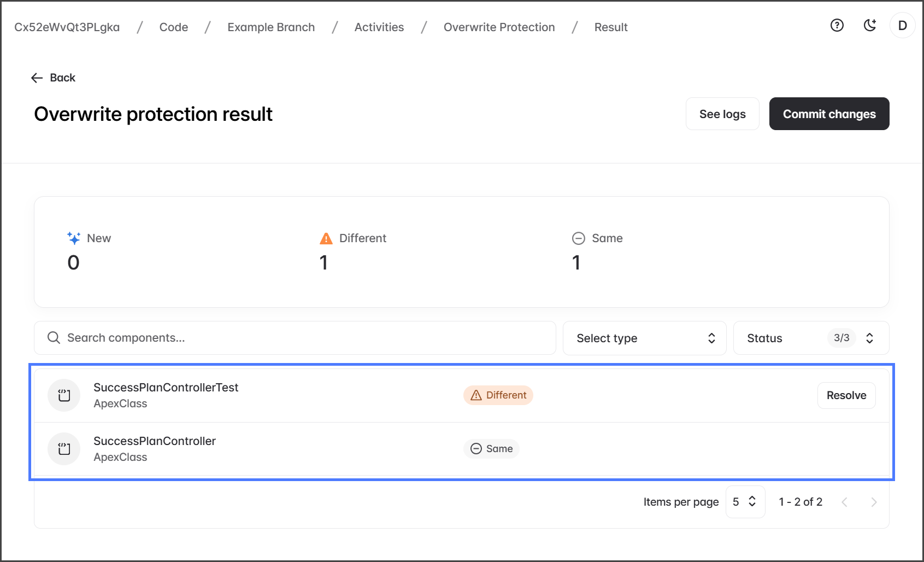
Task: Open Activities breadcrumb link
Action: pyautogui.click(x=379, y=27)
